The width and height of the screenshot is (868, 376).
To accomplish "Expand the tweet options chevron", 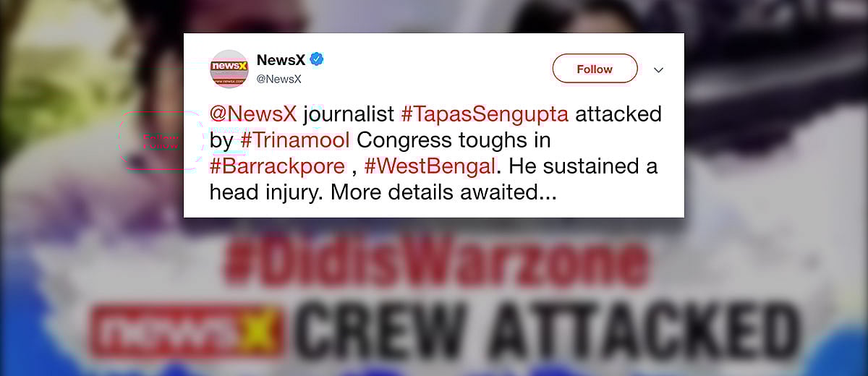I will pos(658,70).
